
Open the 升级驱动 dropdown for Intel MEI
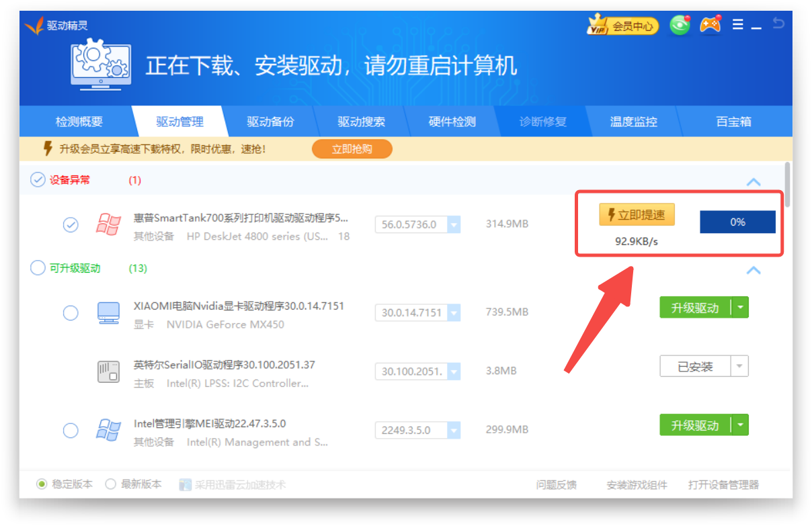[741, 425]
